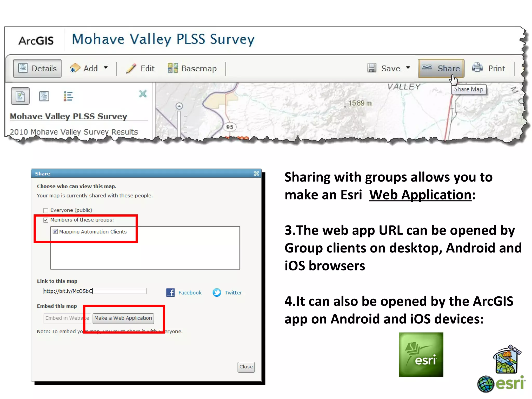Click the bit.ly link input field

pos(95,291)
